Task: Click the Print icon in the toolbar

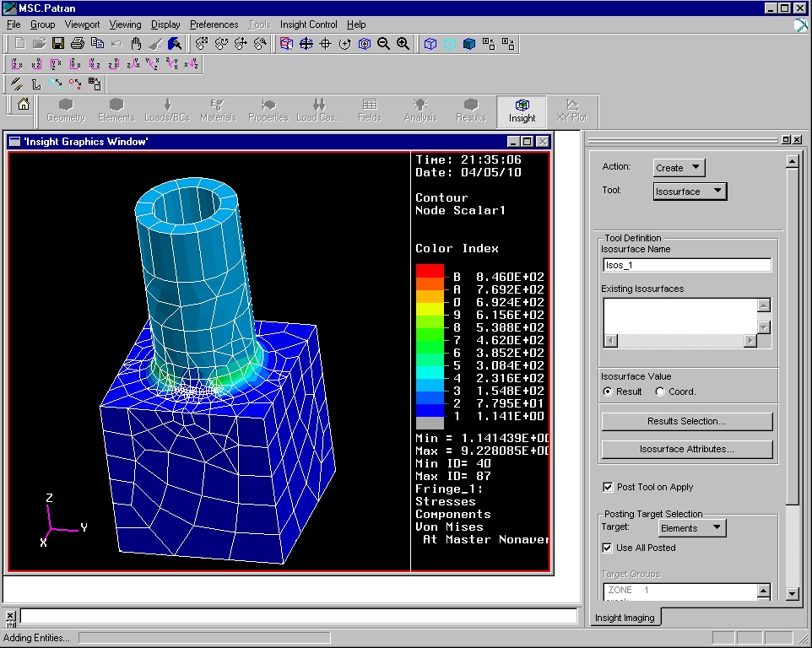Action: click(78, 44)
